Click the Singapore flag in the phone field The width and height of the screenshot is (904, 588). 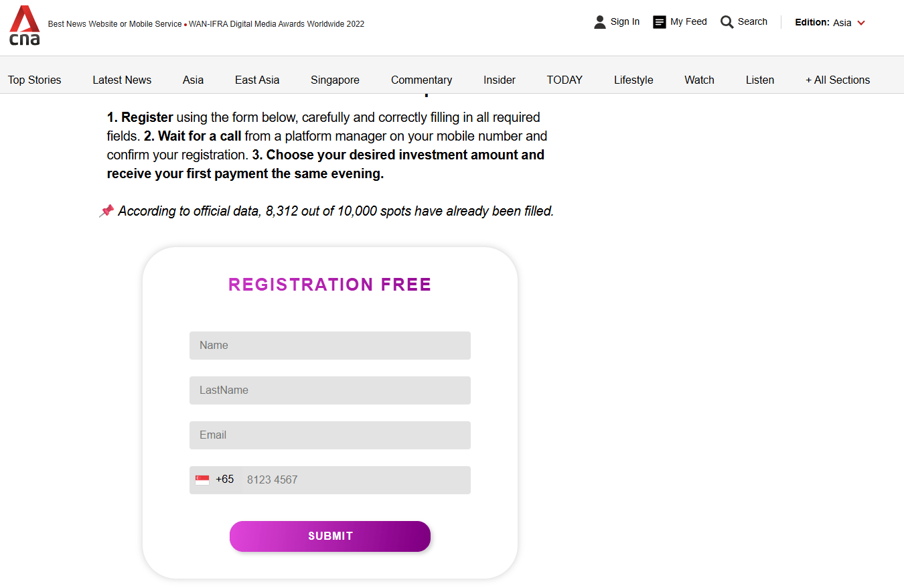(202, 479)
